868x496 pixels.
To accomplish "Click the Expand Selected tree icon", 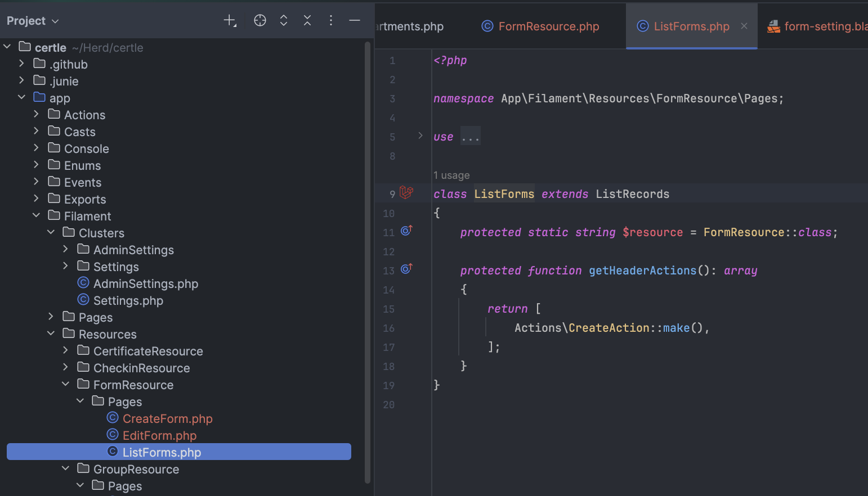I will click(x=284, y=21).
